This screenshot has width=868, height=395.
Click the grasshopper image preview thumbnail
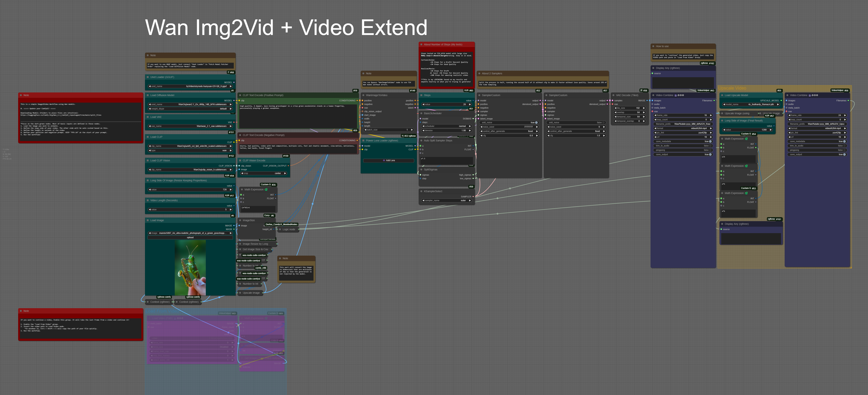(190, 268)
